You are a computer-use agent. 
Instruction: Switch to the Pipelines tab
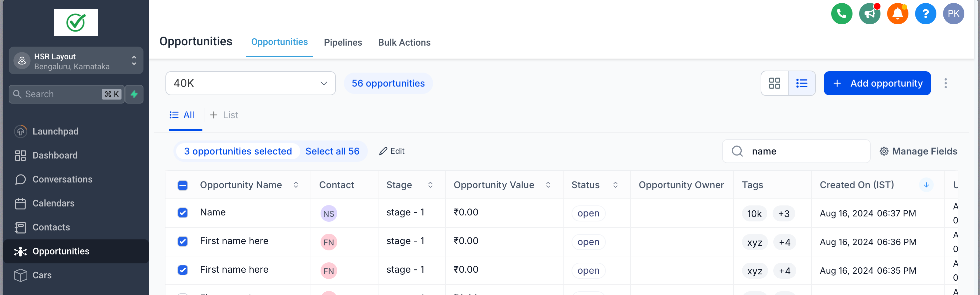(343, 42)
